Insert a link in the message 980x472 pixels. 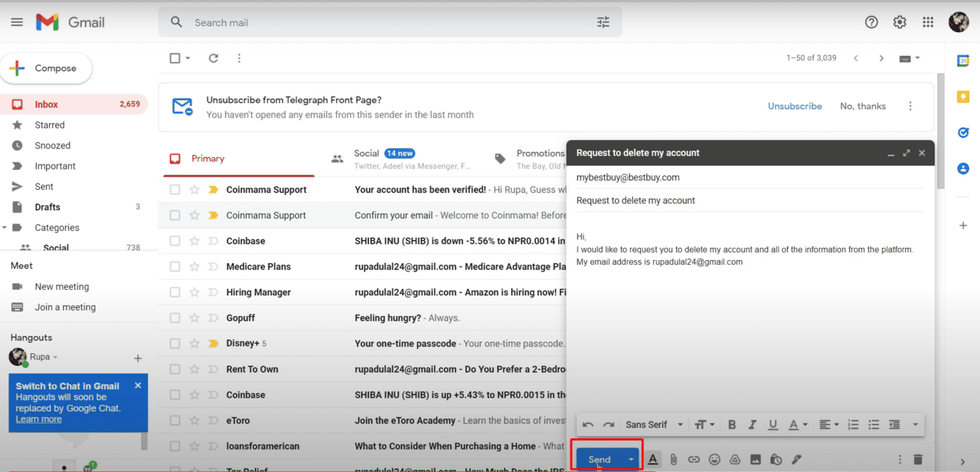point(694,460)
